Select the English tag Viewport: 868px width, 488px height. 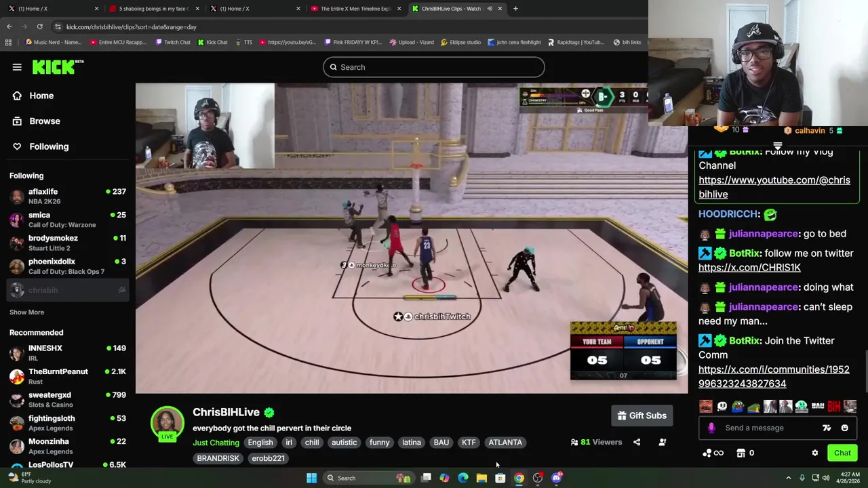point(260,443)
